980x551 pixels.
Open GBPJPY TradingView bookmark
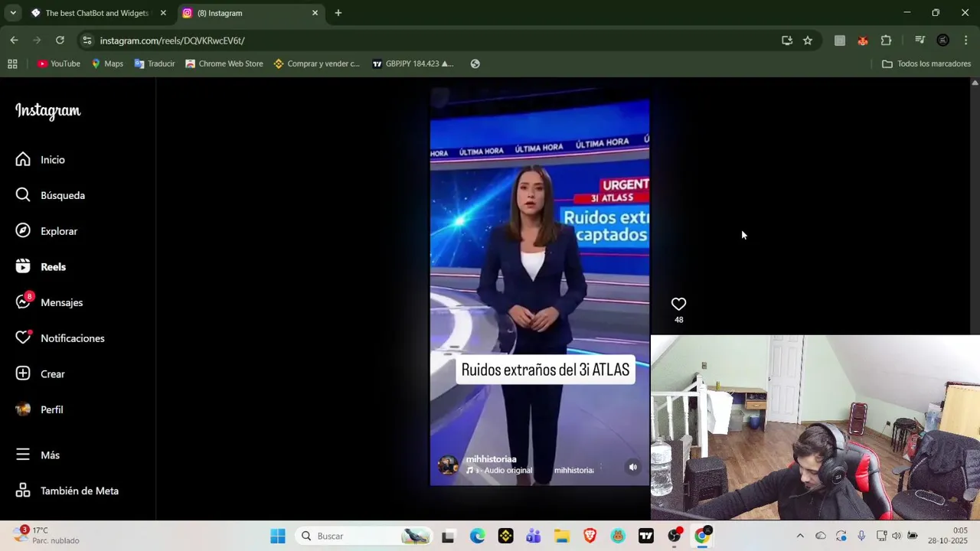413,64
